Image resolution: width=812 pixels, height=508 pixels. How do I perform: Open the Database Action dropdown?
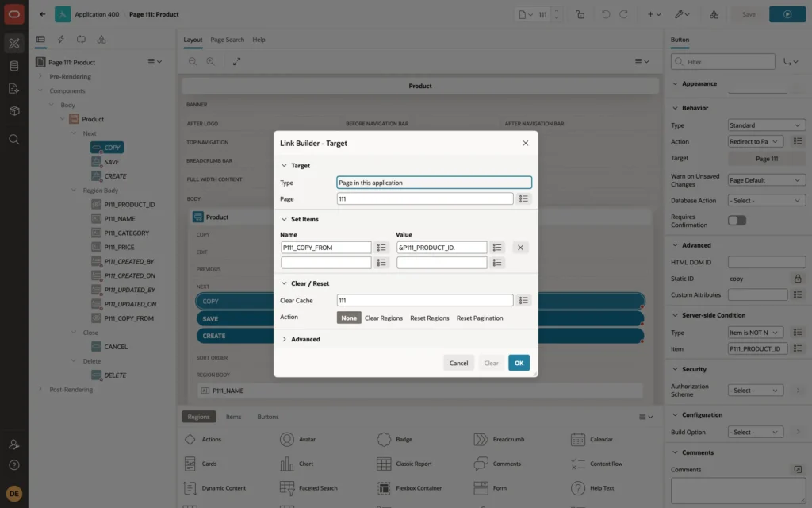[x=767, y=201]
